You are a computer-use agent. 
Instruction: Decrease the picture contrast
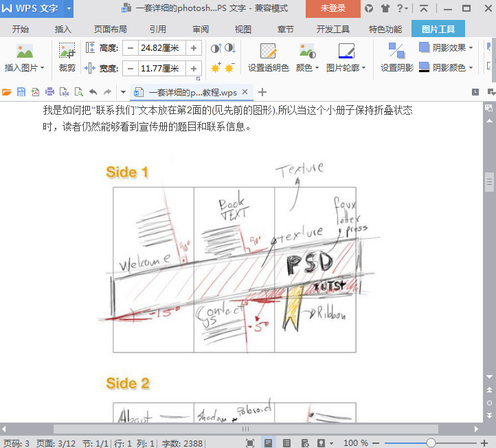point(230,48)
